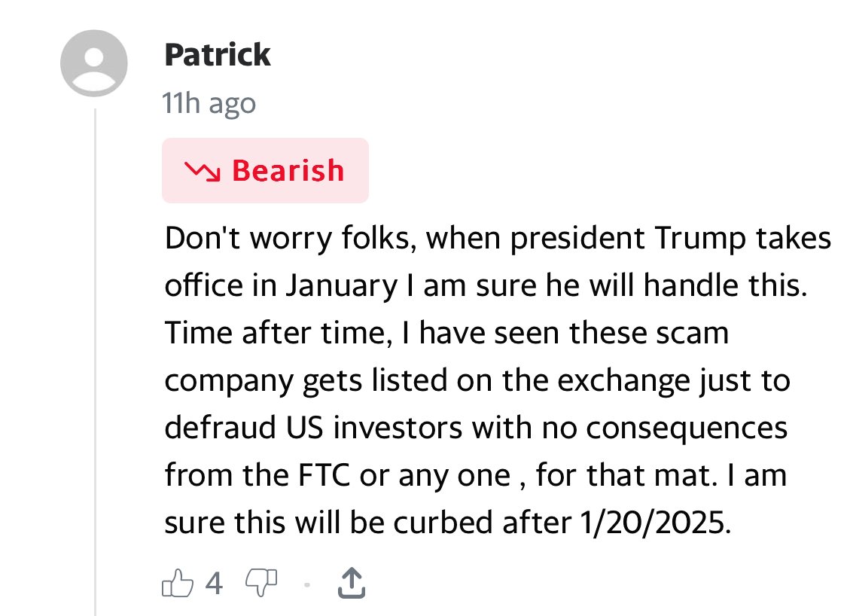Dislike the comment with thumbs down
This screenshot has height=616, width=847.
coord(261,581)
